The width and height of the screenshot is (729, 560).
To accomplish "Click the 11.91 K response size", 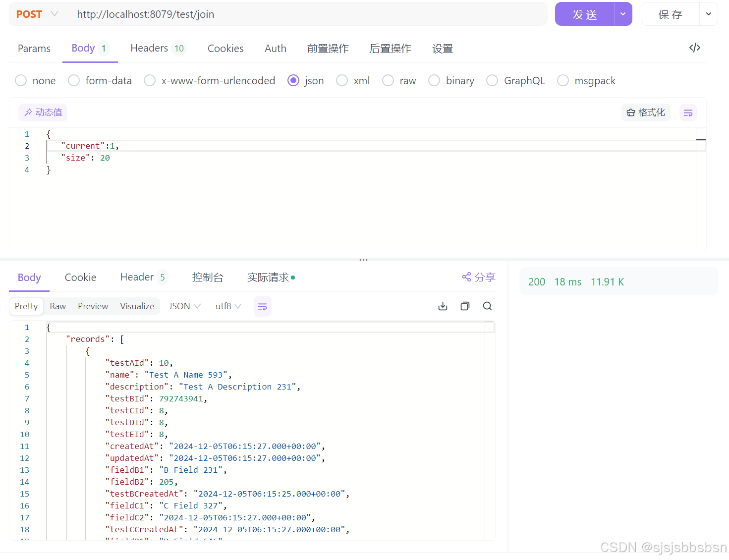I will click(607, 282).
